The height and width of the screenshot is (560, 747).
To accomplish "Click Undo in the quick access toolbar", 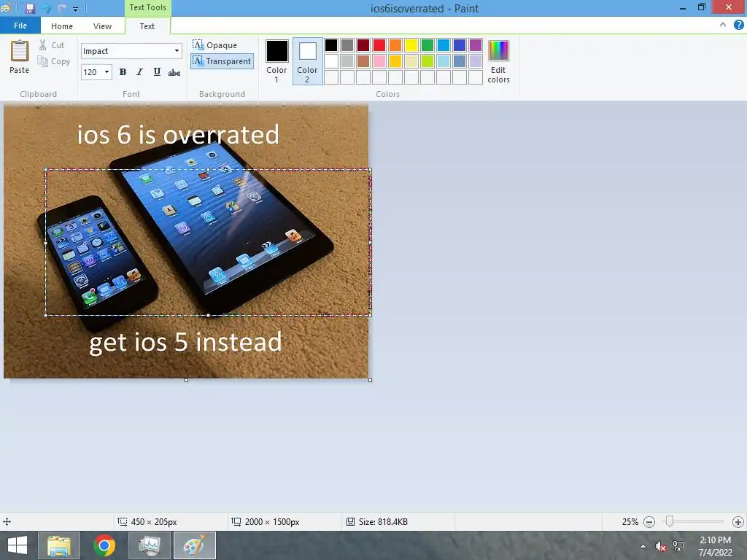I will pyautogui.click(x=46, y=8).
